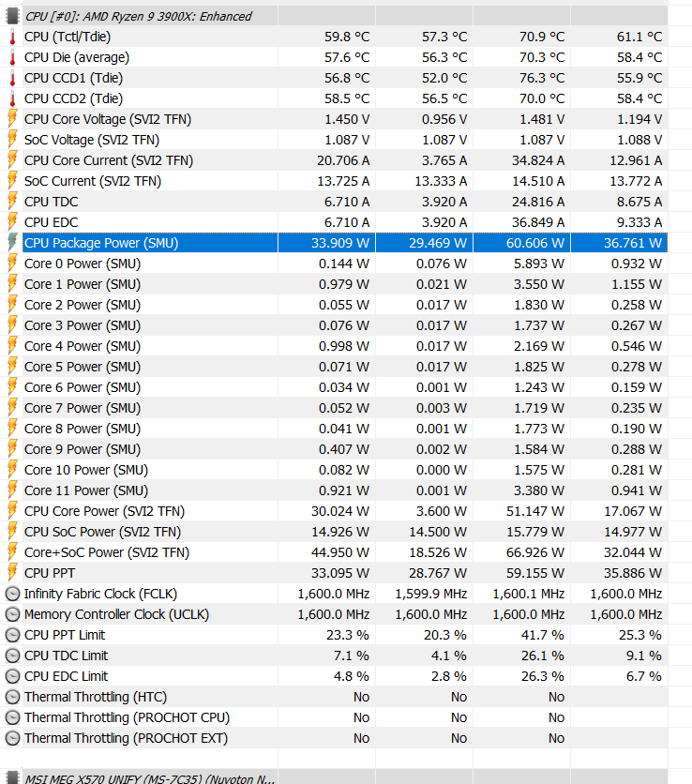
Task: Click the lightning icon for SoC Voltage
Action: click(x=12, y=140)
